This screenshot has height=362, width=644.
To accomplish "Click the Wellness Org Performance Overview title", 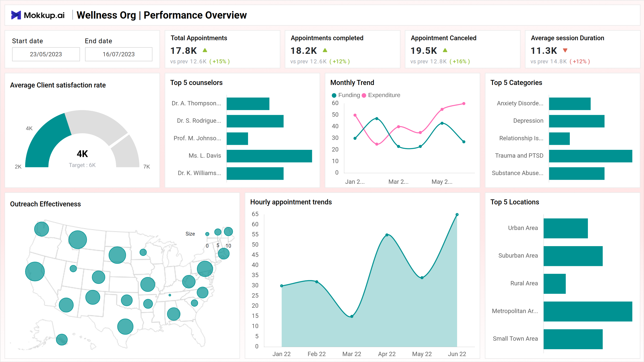I will tap(162, 15).
